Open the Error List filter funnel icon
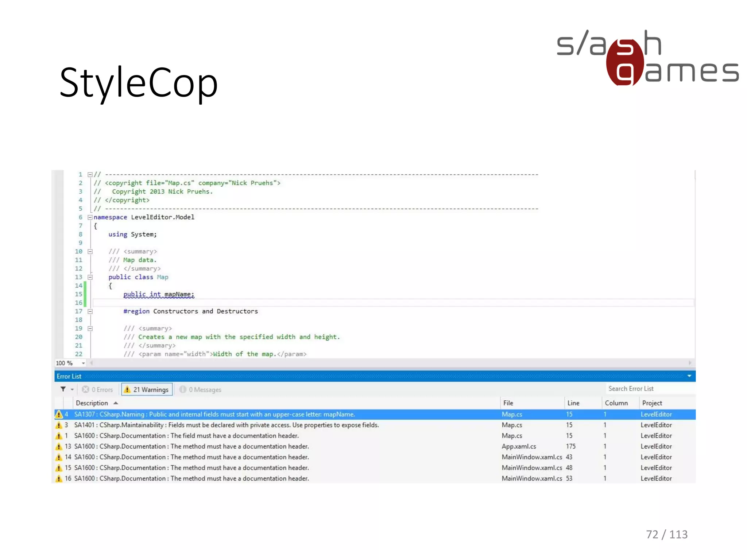747x560 pixels. [x=63, y=389]
